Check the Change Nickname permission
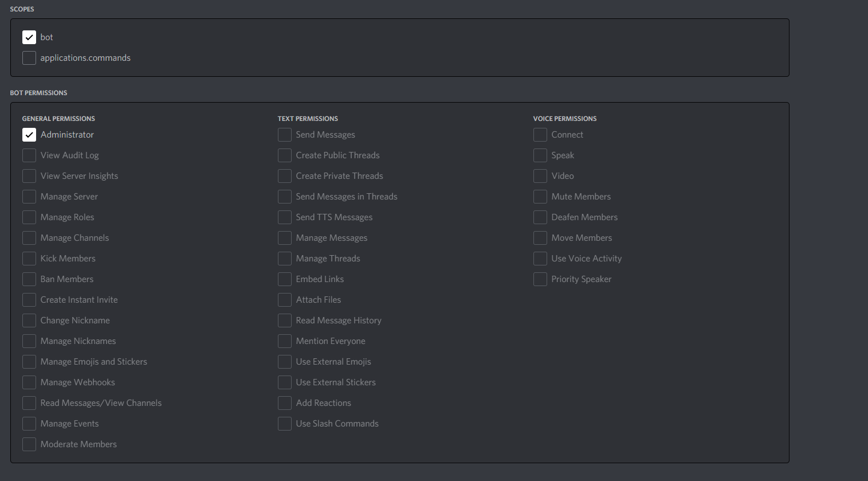The height and width of the screenshot is (481, 868). click(x=29, y=320)
